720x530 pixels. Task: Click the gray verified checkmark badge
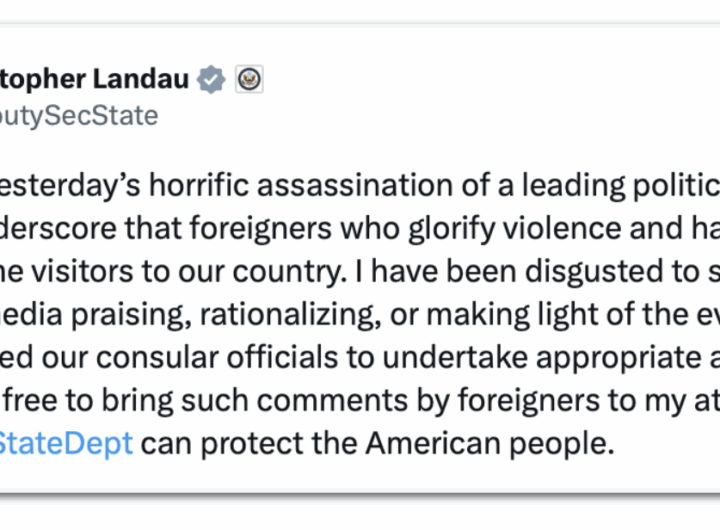(211, 80)
